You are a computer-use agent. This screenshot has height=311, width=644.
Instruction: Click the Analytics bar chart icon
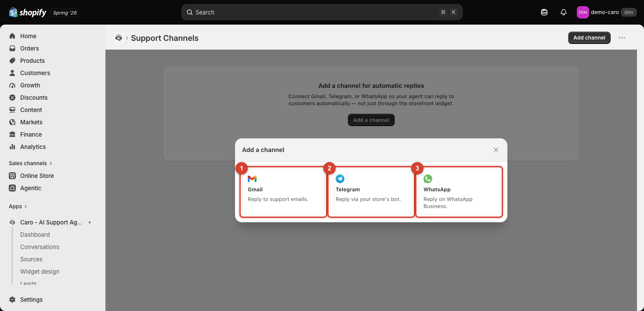(x=12, y=147)
